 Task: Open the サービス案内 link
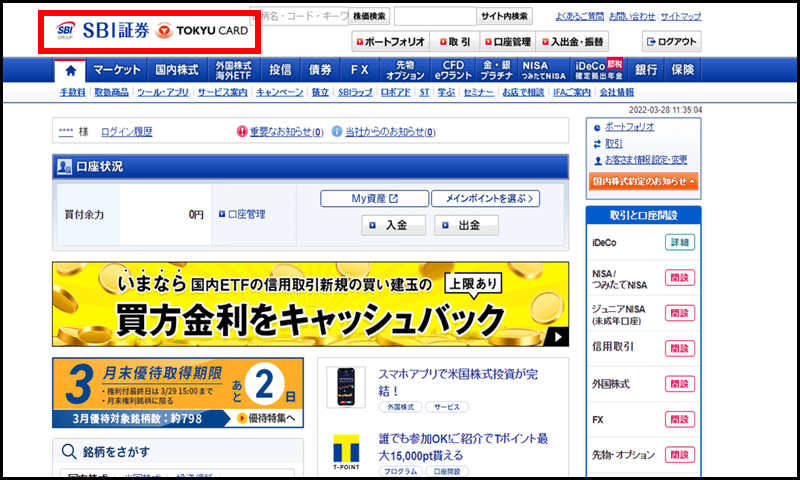coord(222,92)
